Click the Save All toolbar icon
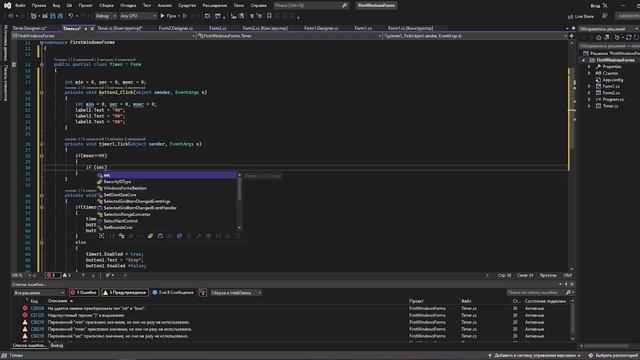 (x=60, y=16)
